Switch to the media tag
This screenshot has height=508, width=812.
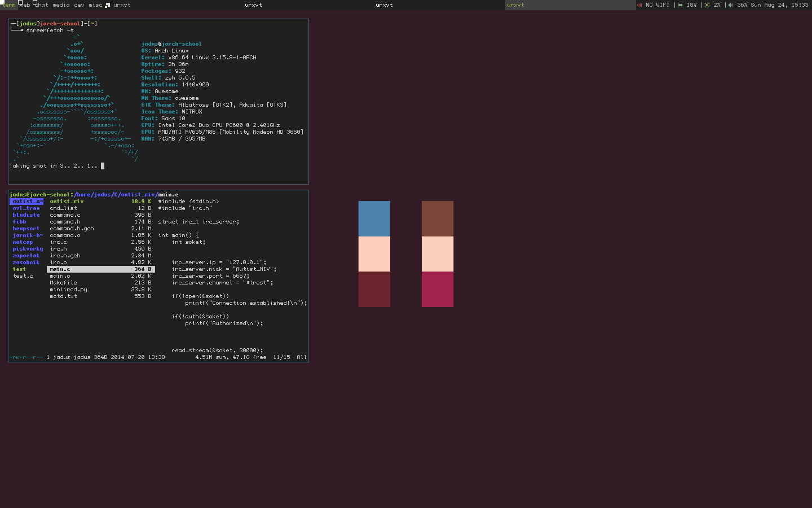(61, 5)
